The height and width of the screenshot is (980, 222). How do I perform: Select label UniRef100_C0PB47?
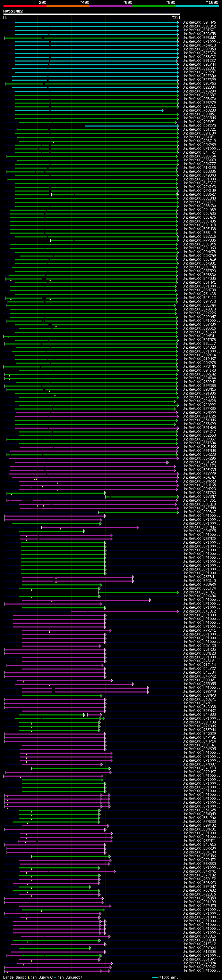pos(199,512)
